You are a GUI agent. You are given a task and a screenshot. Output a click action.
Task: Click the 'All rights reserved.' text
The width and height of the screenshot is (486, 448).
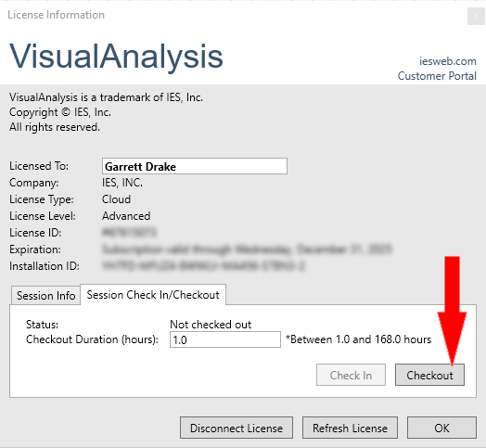[x=55, y=127]
